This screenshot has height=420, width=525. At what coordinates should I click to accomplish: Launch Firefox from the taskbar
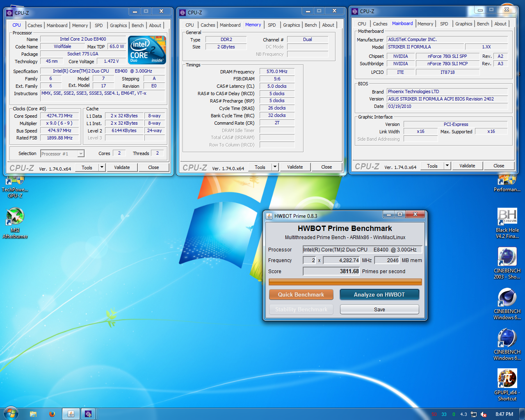tap(52, 414)
